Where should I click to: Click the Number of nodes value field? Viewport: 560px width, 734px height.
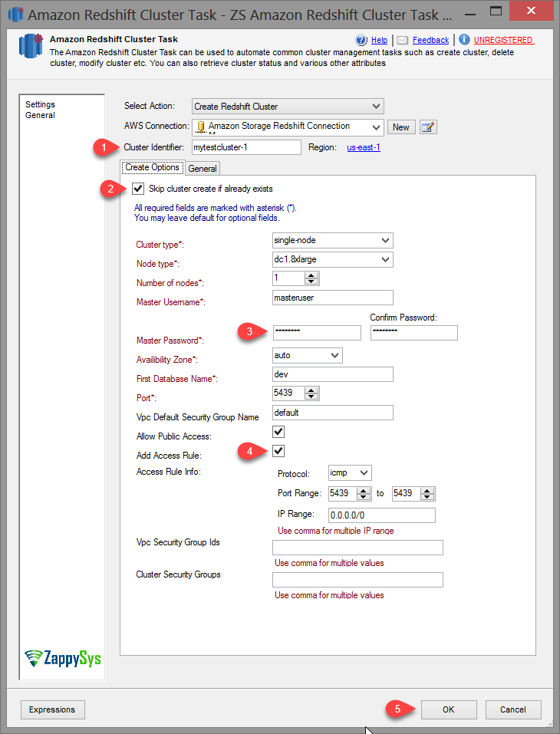coord(288,278)
